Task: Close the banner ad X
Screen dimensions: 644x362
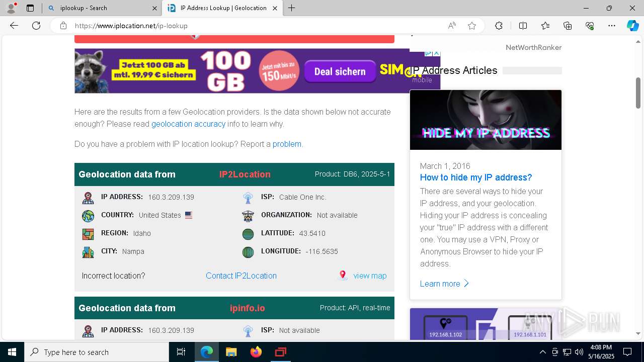Action: point(436,53)
